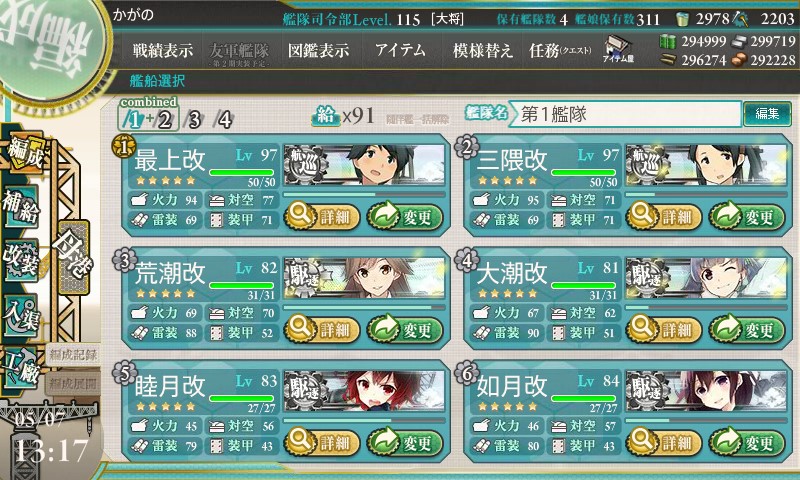Switch to fleet tab 3

pyautogui.click(x=194, y=120)
